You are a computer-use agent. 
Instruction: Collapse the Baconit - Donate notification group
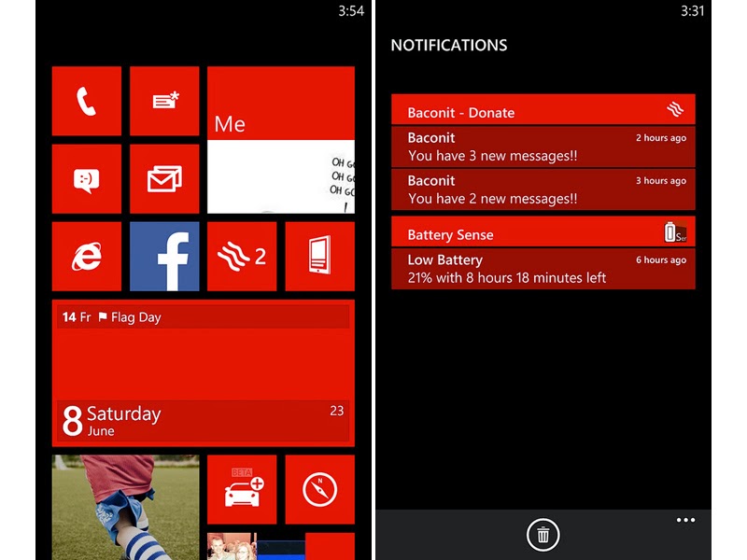[x=543, y=111]
